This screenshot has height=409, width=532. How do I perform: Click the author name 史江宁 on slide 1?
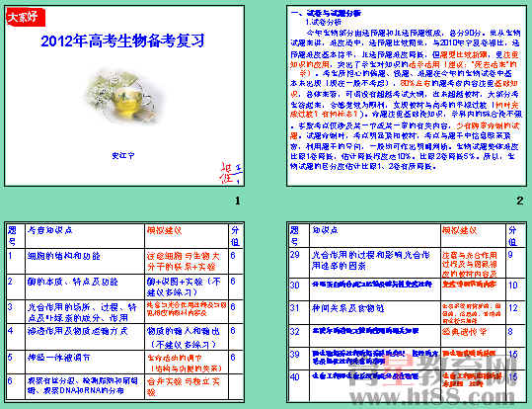click(123, 155)
